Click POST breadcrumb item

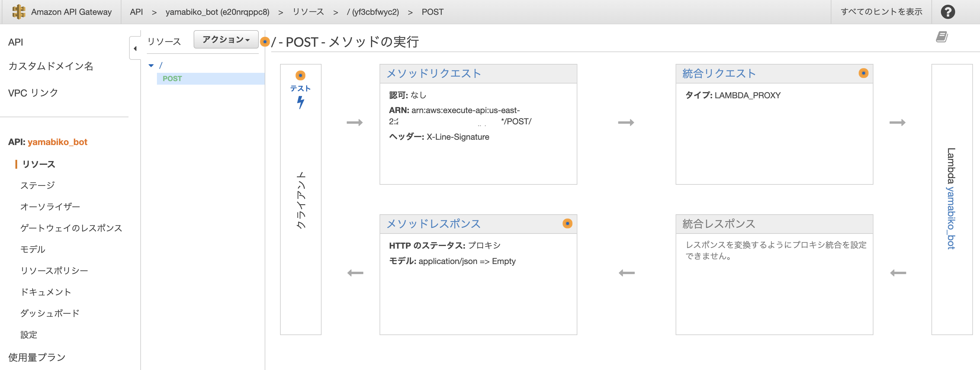click(x=432, y=12)
